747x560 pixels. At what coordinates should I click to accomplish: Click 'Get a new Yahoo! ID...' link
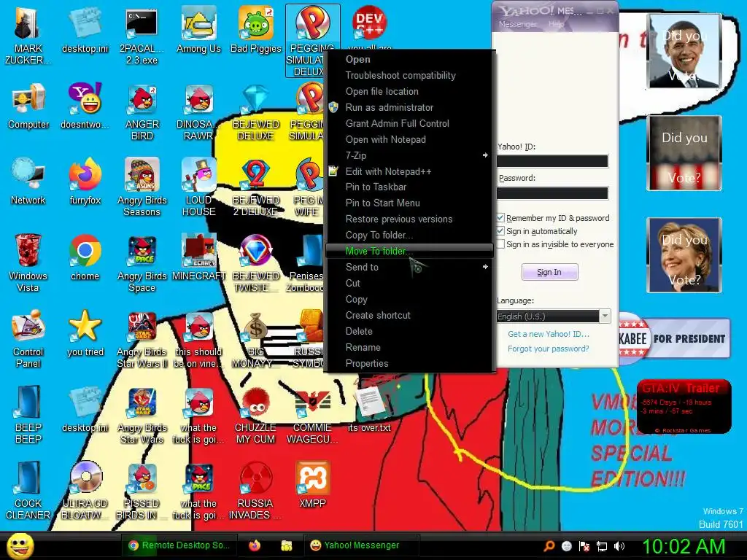549,334
